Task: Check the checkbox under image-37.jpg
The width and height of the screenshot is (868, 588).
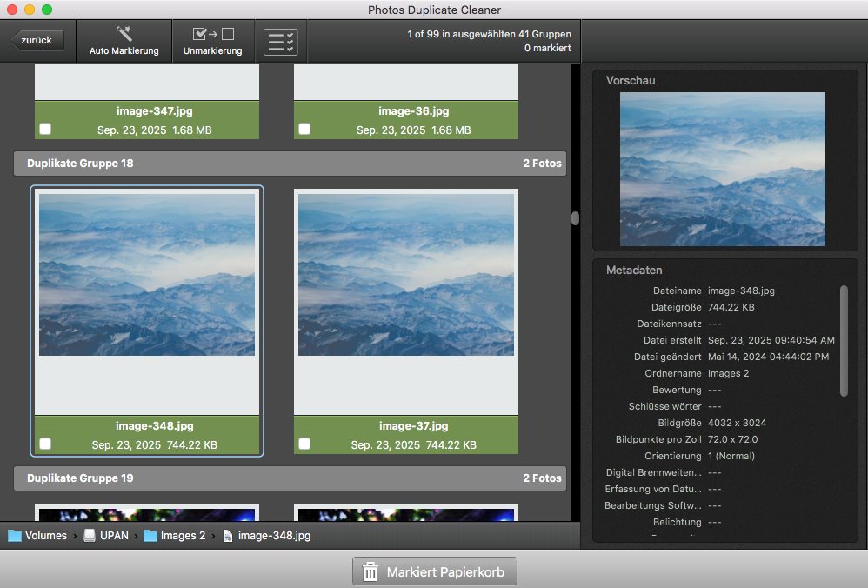Action: click(x=304, y=444)
